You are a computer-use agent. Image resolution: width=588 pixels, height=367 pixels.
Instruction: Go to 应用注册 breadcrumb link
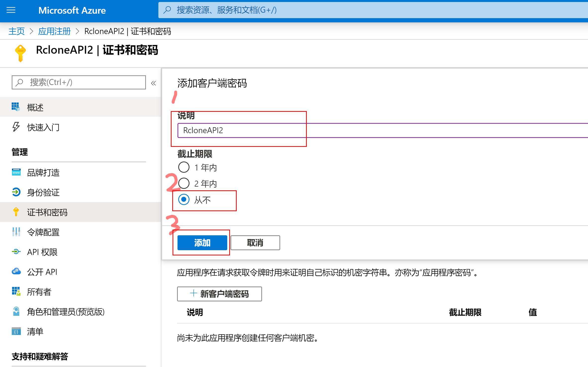(54, 31)
